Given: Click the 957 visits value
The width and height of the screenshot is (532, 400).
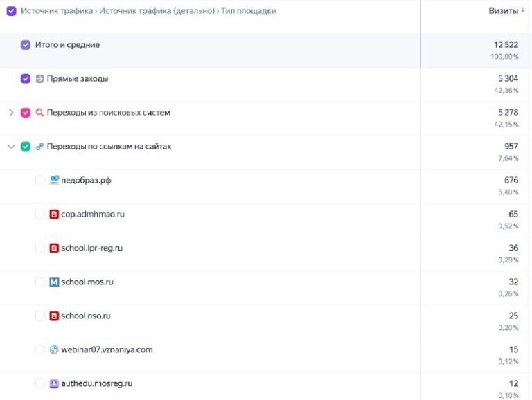Looking at the screenshot, I should point(511,147).
